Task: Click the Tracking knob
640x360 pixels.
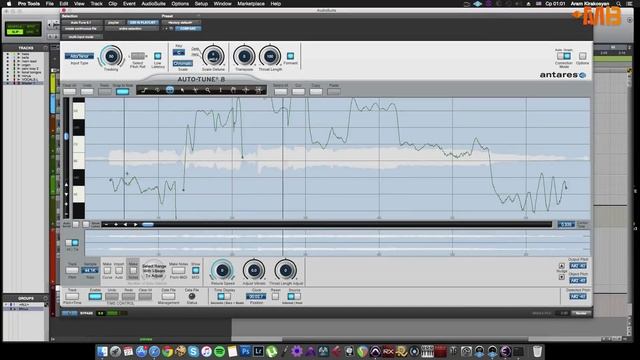Action: (111, 56)
